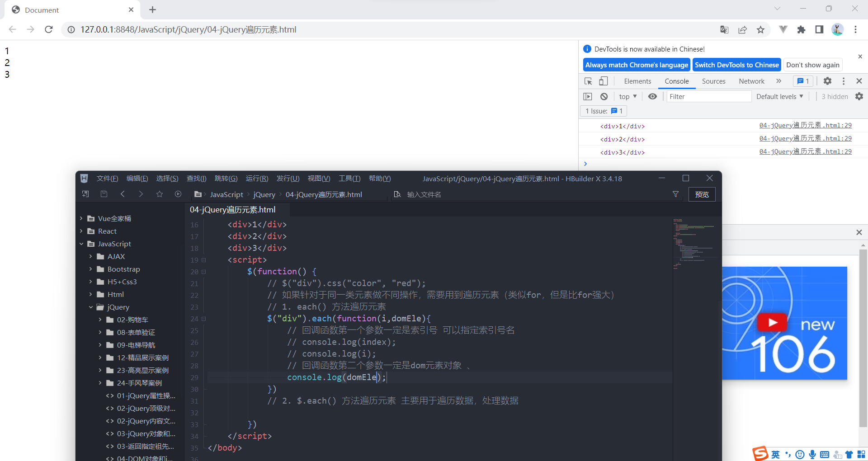Toggle the bookmark star in the address bar

click(x=761, y=29)
